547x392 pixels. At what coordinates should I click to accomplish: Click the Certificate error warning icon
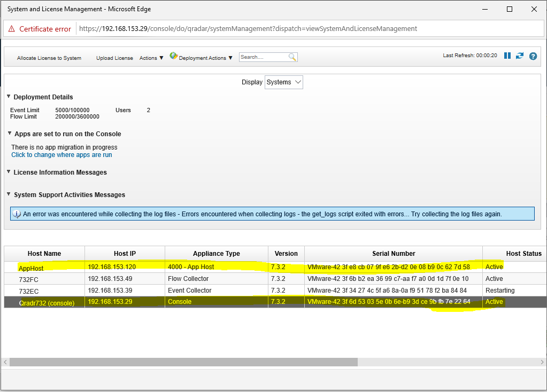point(12,29)
